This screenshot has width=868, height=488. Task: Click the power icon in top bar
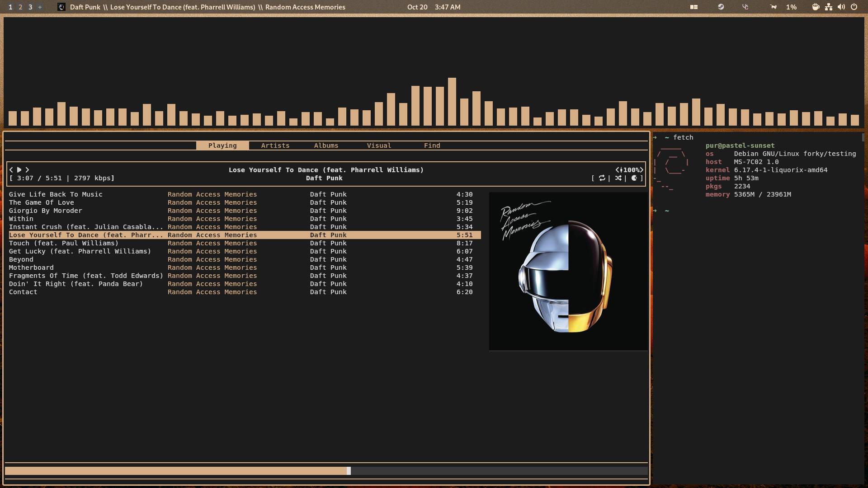pos(854,7)
